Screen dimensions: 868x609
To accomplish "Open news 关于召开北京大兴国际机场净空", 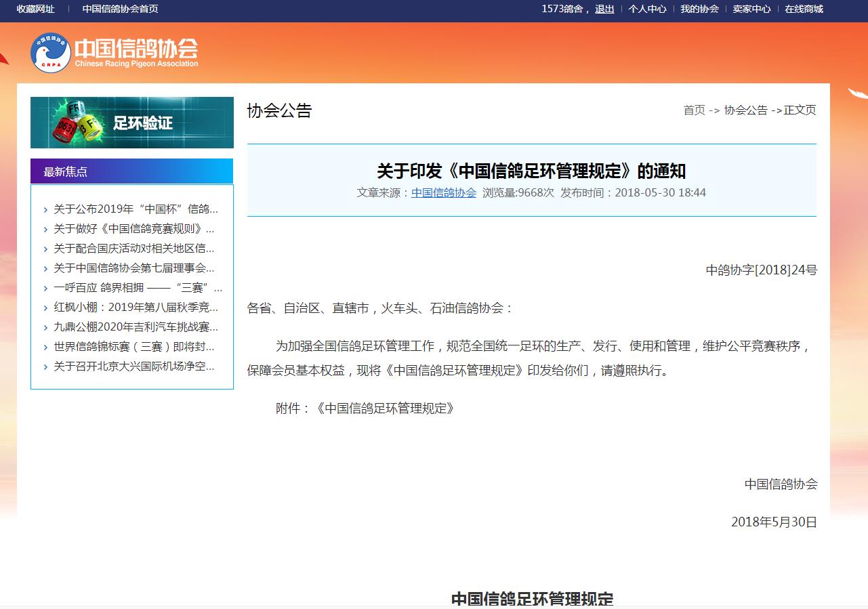I will [133, 366].
